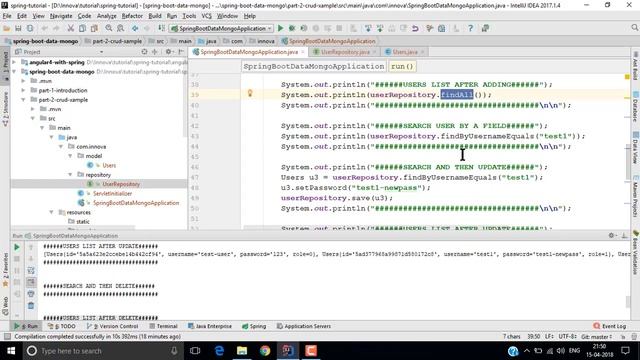Run SpringBootDataMongoApplication with green play icon

(280, 29)
